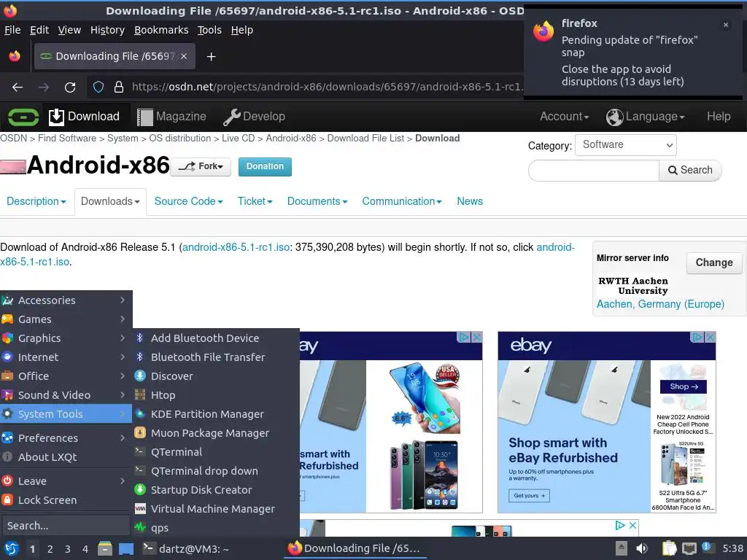Click the OSDN green logo
This screenshot has height=560, width=747.
point(23,117)
